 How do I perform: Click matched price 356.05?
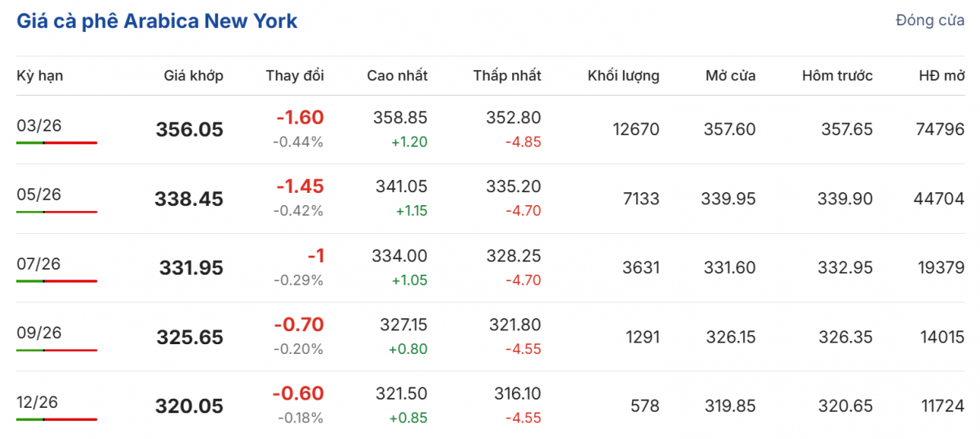[x=189, y=130]
